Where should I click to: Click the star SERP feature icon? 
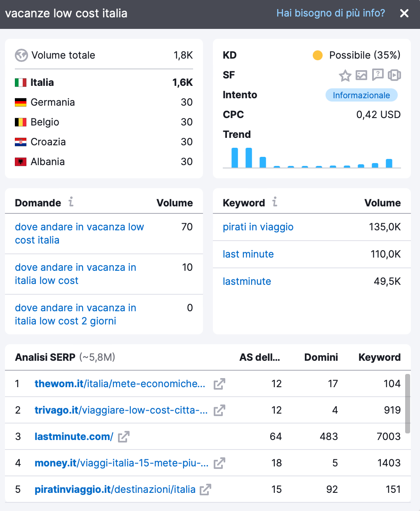(x=345, y=75)
